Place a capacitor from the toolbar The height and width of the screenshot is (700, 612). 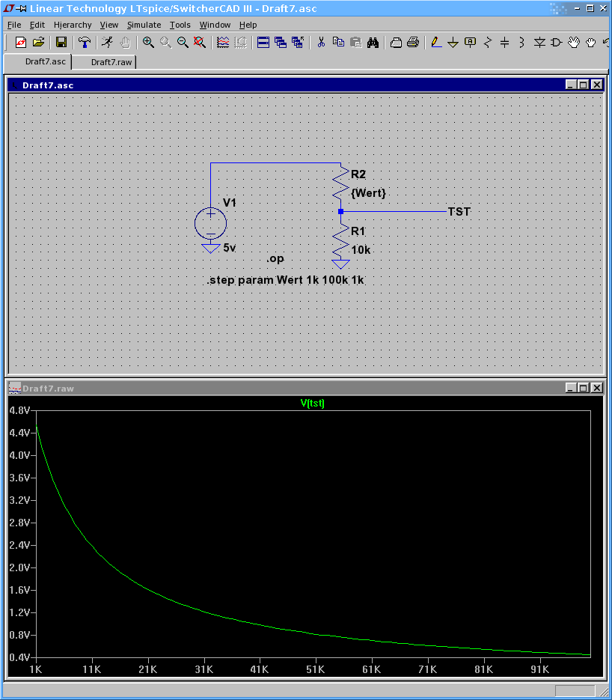click(x=504, y=43)
